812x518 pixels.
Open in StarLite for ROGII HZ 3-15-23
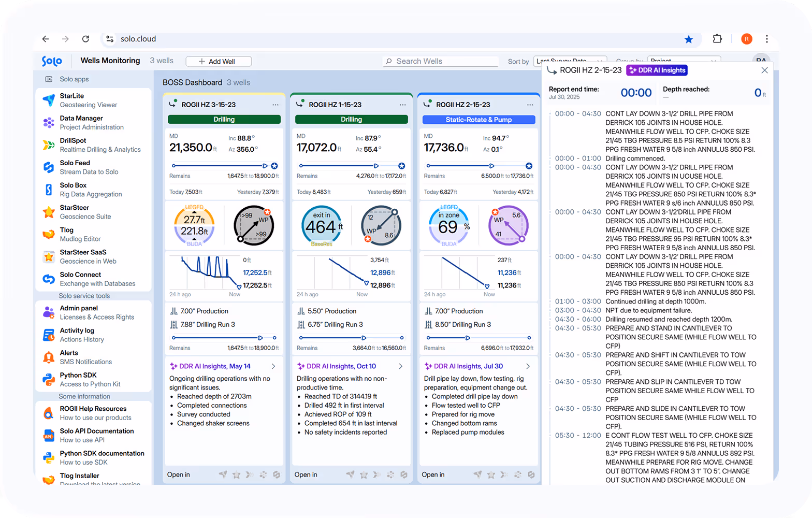point(223,474)
